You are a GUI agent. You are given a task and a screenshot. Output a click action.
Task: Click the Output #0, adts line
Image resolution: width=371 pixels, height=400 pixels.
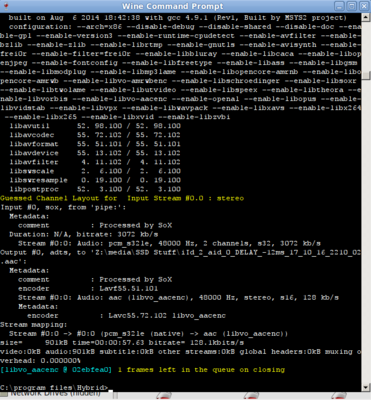click(x=180, y=252)
